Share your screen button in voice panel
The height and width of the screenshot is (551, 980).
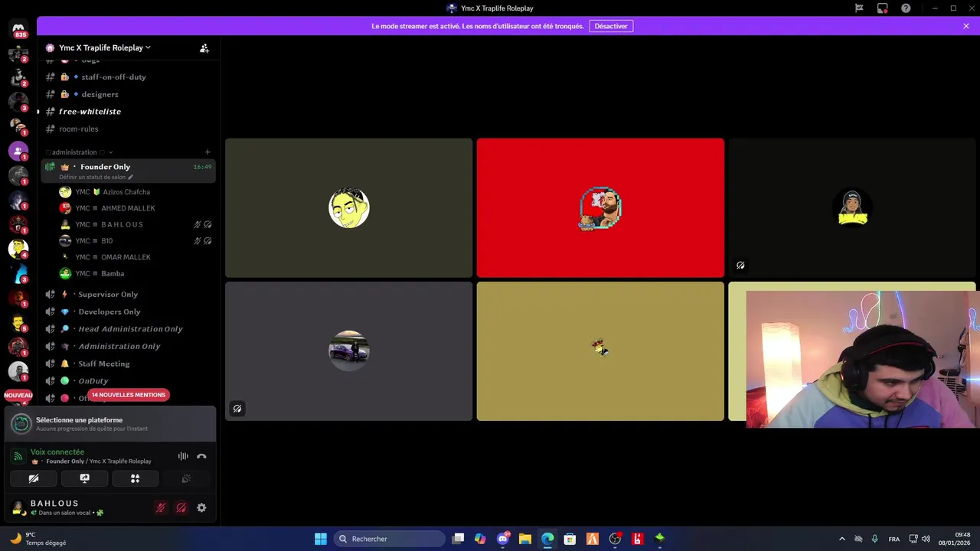85,478
